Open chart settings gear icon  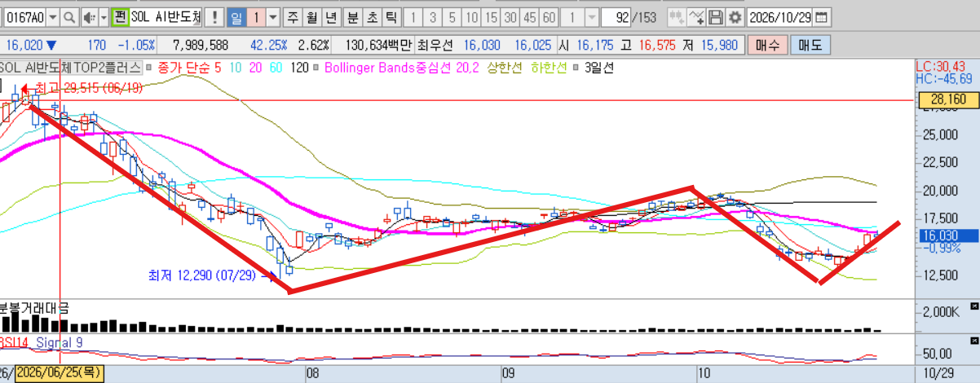tap(735, 17)
